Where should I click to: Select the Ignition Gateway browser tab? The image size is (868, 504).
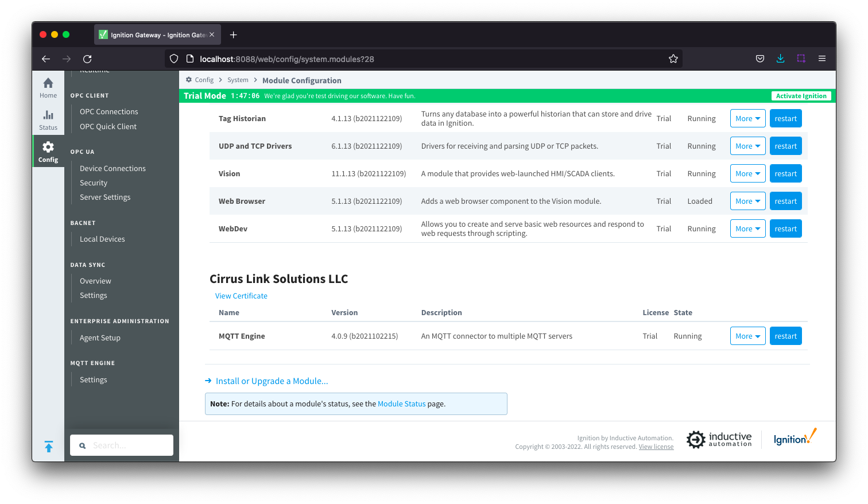157,35
